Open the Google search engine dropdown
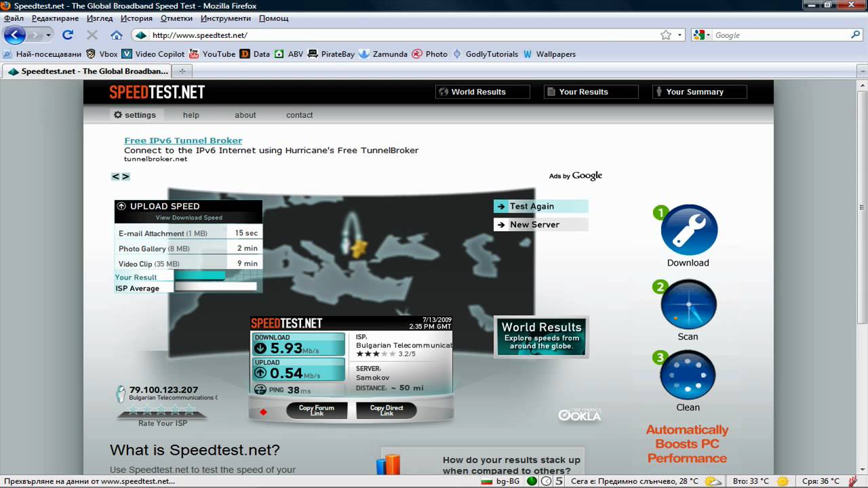The image size is (868, 488). 703,35
